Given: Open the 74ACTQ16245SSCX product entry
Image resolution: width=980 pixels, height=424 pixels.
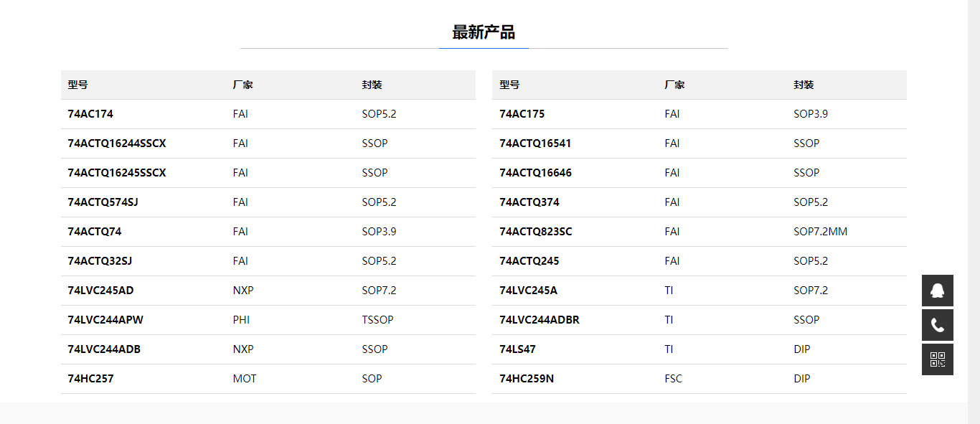Looking at the screenshot, I should [x=117, y=173].
